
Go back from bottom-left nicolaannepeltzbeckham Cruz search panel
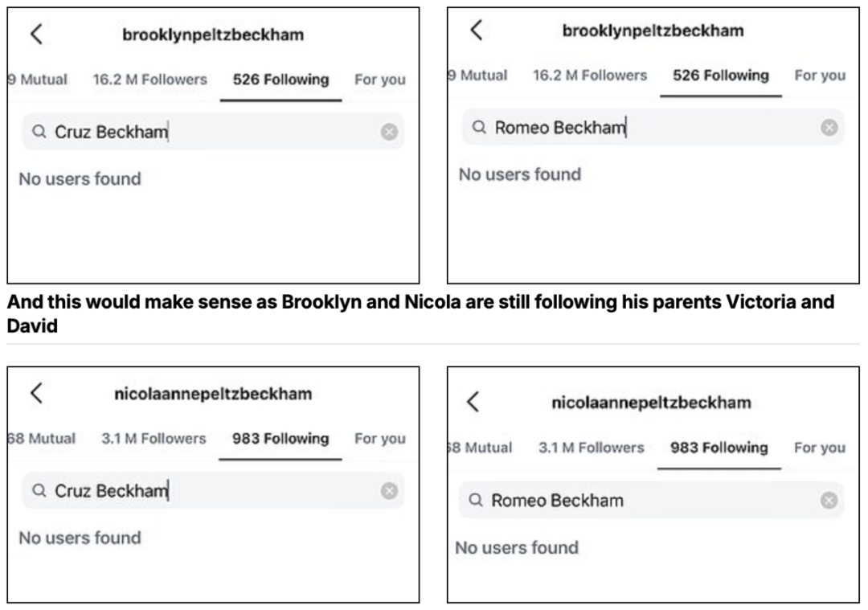tap(36, 394)
